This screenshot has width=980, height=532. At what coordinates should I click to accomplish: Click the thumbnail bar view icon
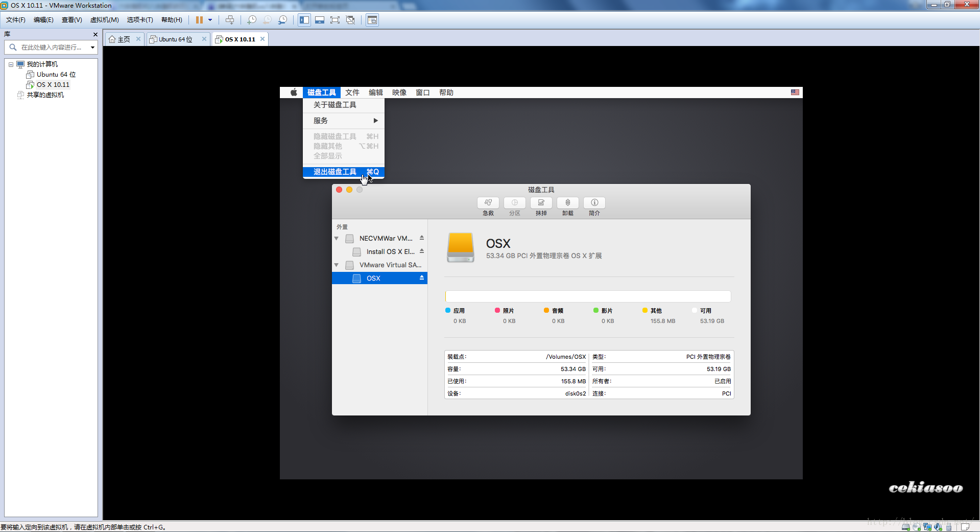coord(320,20)
